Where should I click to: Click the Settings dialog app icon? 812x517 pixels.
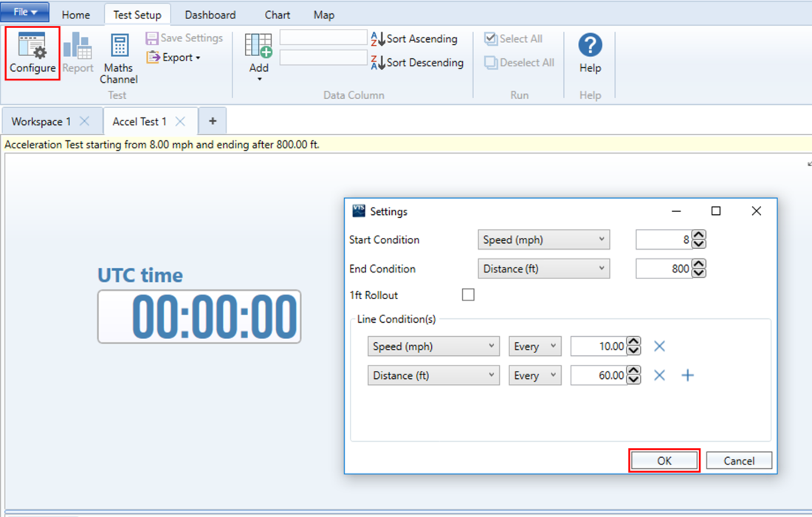click(358, 210)
